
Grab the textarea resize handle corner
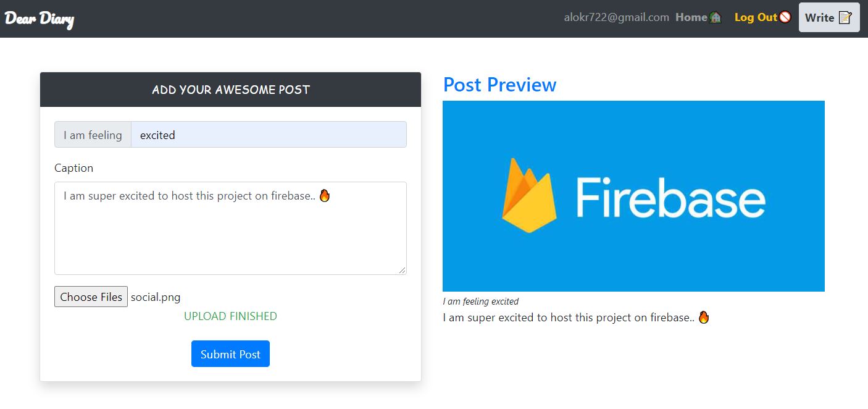[x=403, y=271]
